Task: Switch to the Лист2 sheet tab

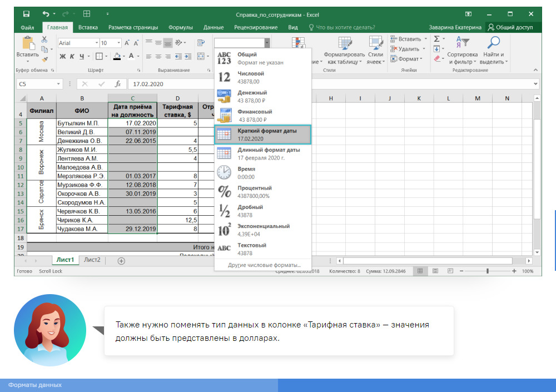Action: pyautogui.click(x=92, y=260)
